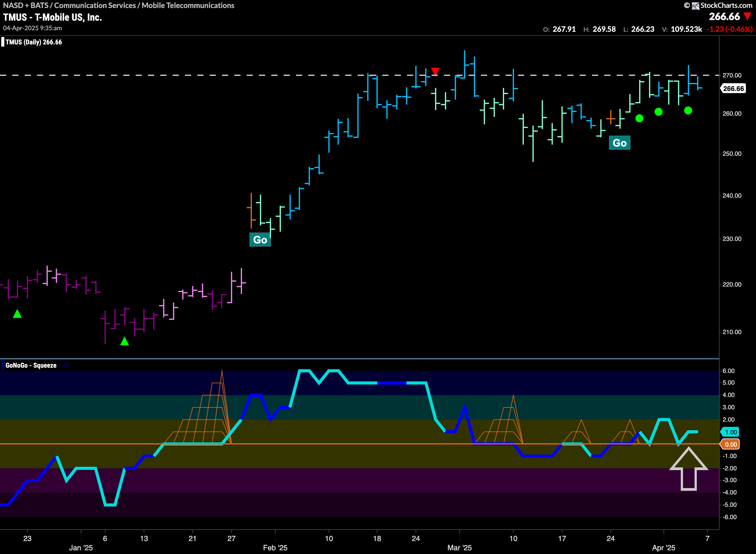The width and height of the screenshot is (756, 554).
Task: Click the low value 266.23
Action: pos(643,29)
